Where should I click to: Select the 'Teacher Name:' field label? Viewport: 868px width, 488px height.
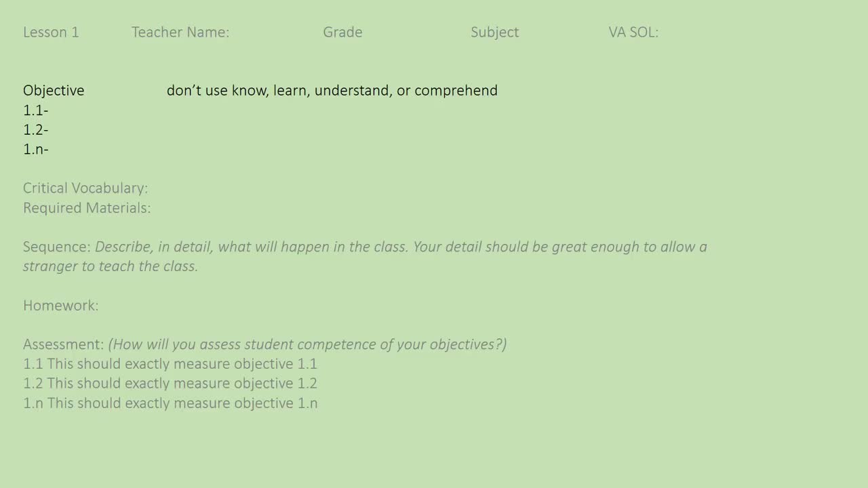click(x=180, y=32)
